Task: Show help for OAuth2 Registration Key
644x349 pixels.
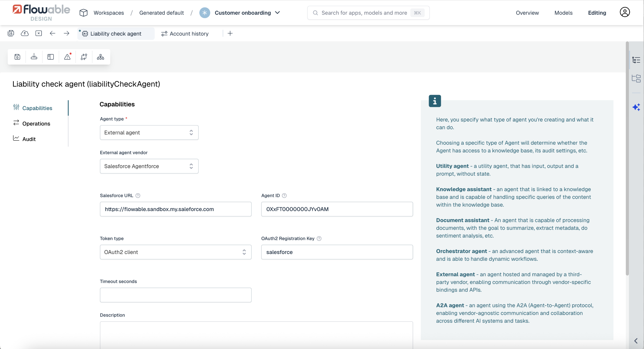Action: click(x=319, y=239)
